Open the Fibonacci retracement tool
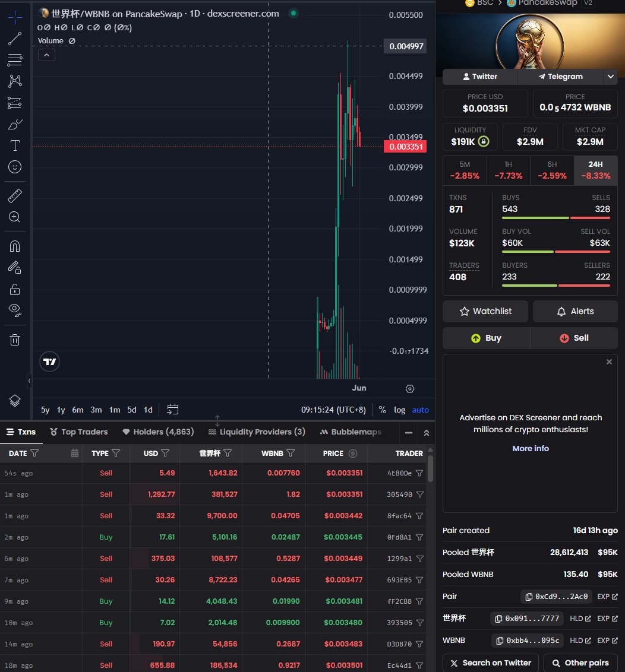Screen dimensions: 625x672 pyautogui.click(x=15, y=60)
